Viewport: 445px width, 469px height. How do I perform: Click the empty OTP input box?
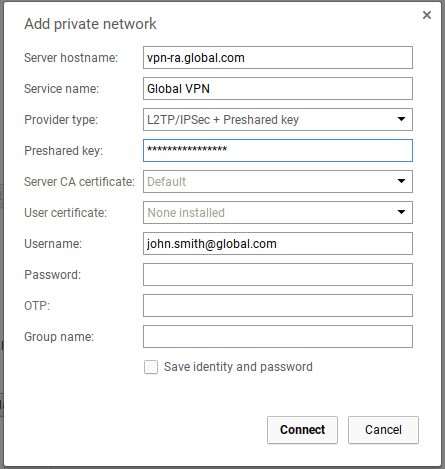(x=278, y=305)
